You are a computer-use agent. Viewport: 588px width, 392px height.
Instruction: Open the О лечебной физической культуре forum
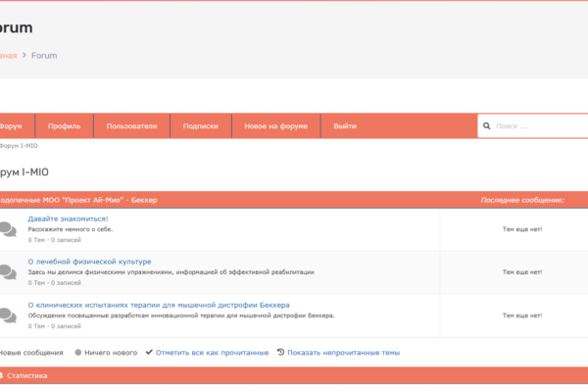(x=89, y=262)
